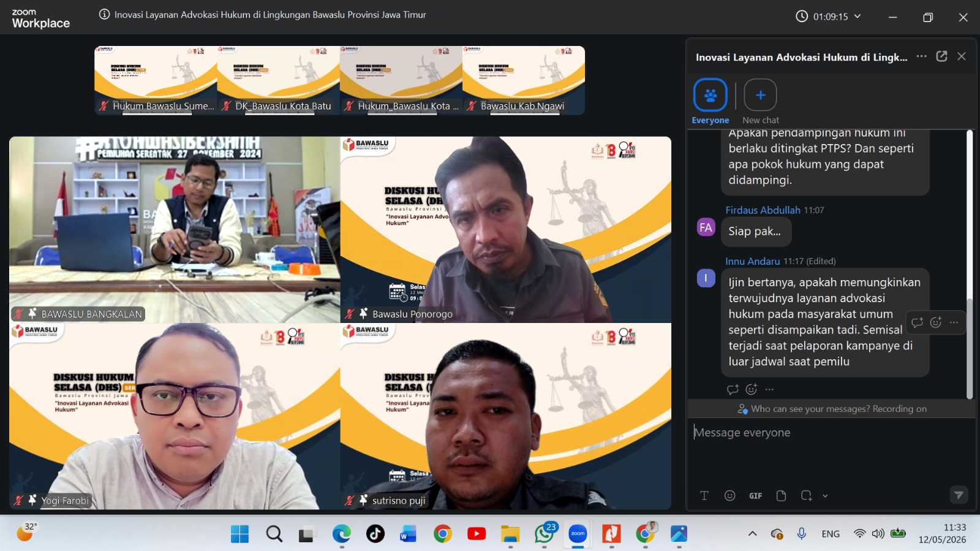Open Microsoft Edge from taskbar
Viewport: 980px width, 551px height.
point(341,534)
